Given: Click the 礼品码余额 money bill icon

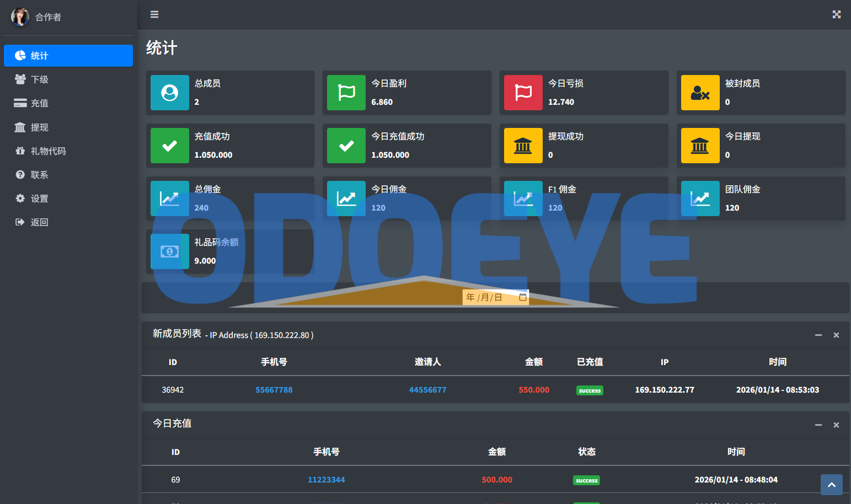Looking at the screenshot, I should (170, 251).
